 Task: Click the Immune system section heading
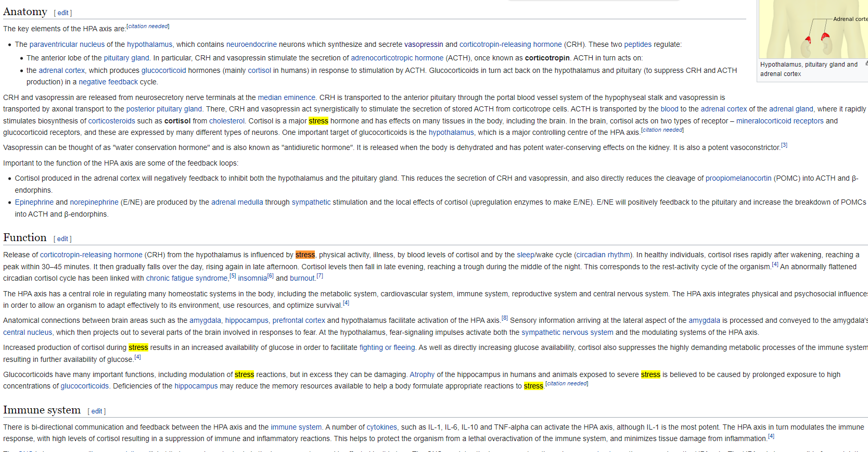(x=42, y=410)
